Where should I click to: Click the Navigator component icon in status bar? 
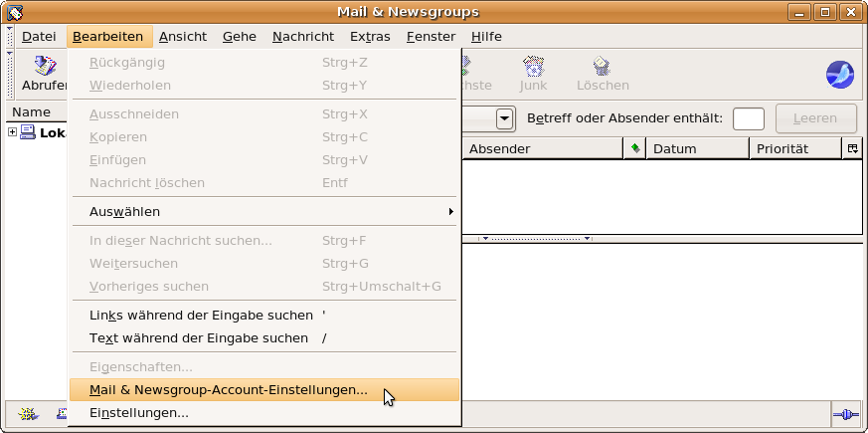point(27,414)
